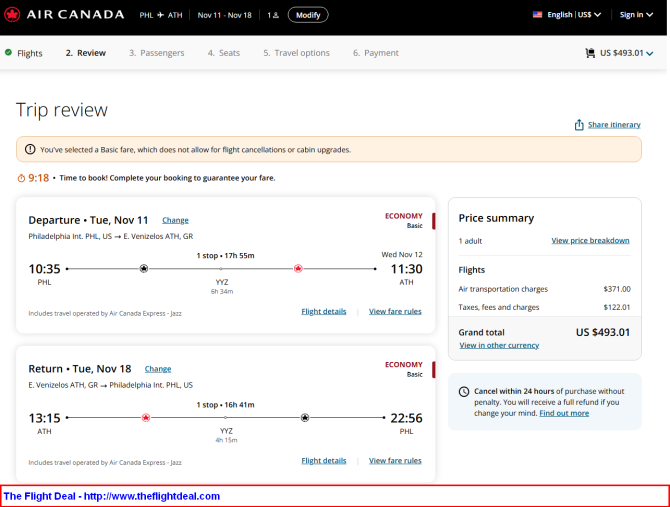Select the 6. Payment step

[x=376, y=53]
